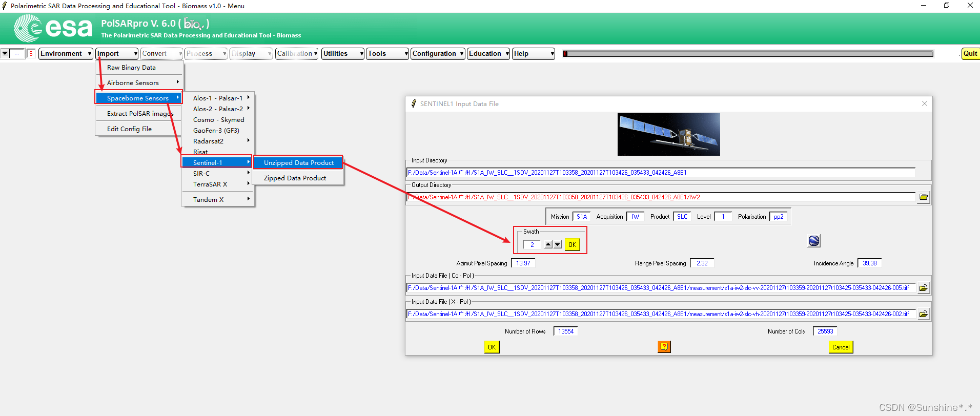This screenshot has height=416, width=980.
Task: Click the orange help question mark icon
Action: tap(664, 347)
